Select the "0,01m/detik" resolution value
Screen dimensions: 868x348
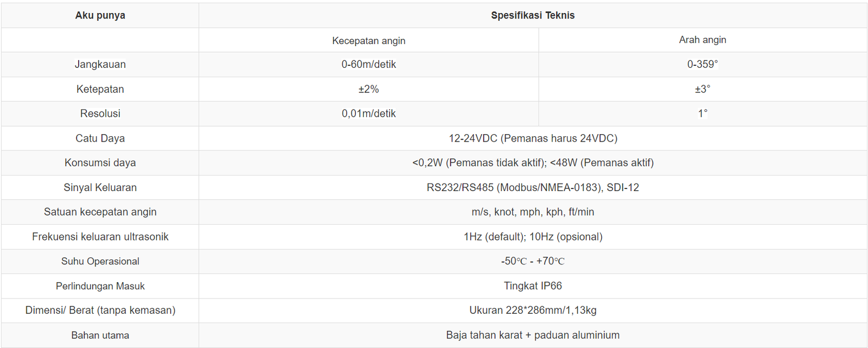tap(368, 113)
